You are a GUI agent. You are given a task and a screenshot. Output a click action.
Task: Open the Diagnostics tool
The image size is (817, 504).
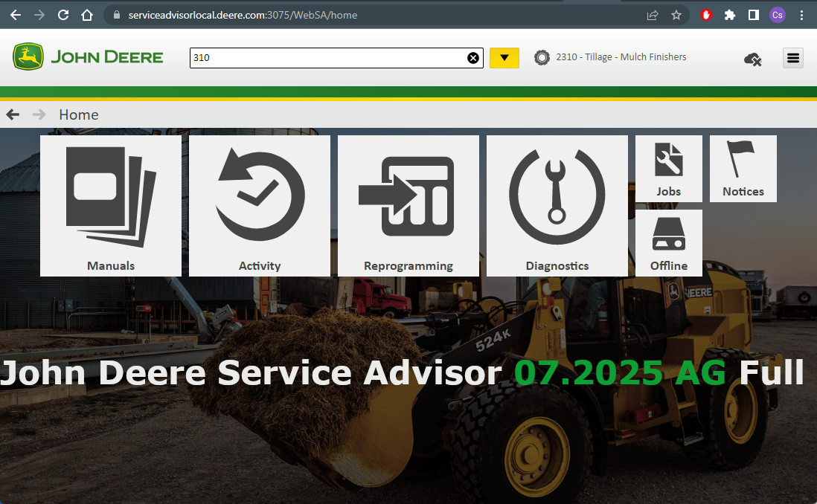pyautogui.click(x=557, y=205)
